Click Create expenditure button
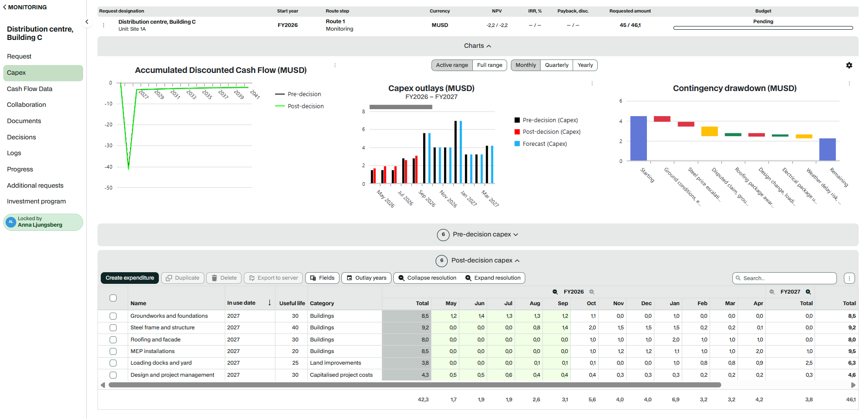 click(x=130, y=278)
